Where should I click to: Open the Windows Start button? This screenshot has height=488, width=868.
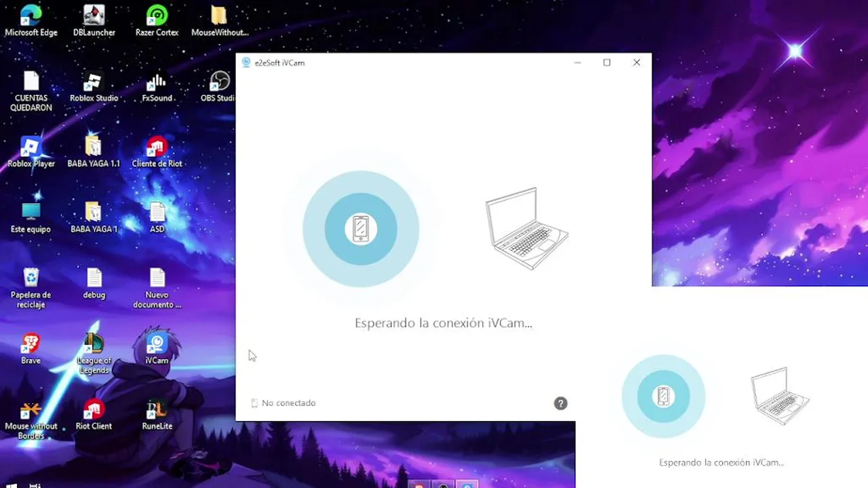click(10, 485)
